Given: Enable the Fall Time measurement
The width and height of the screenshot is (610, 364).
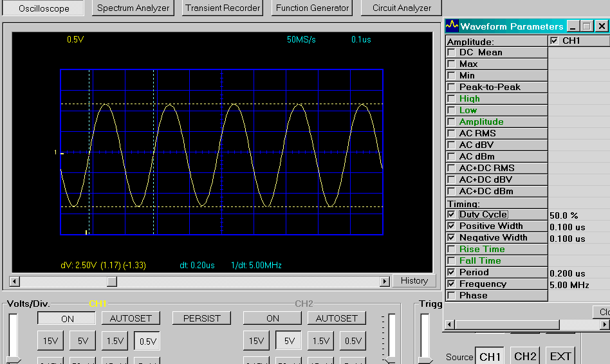Looking at the screenshot, I should pyautogui.click(x=451, y=260).
